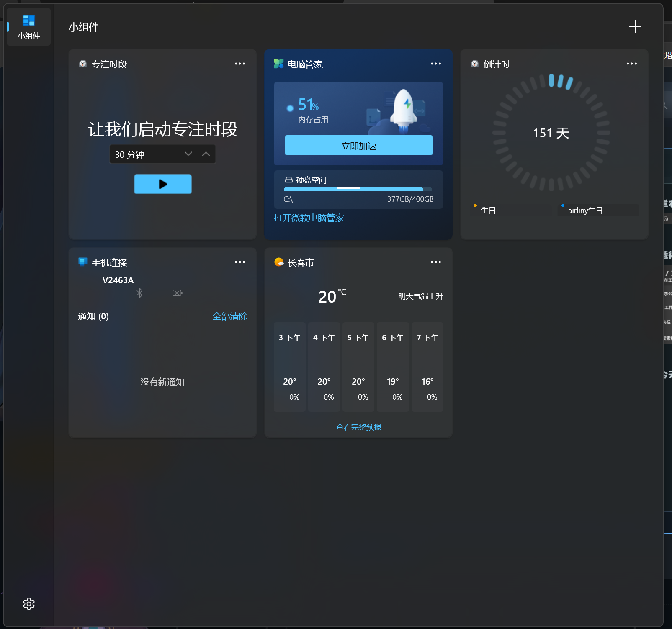Select the 5 下午 forecast card
Viewport: 672px width, 629px height.
(358, 367)
